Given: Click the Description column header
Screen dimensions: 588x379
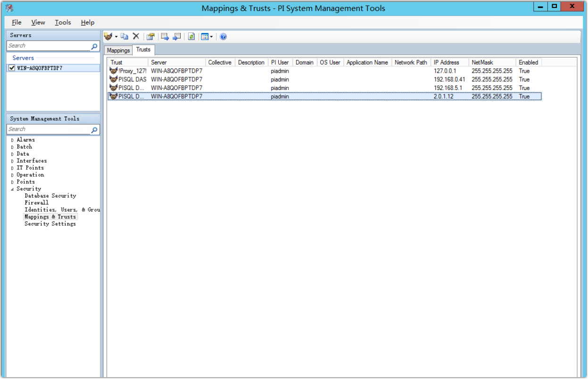Looking at the screenshot, I should 251,62.
